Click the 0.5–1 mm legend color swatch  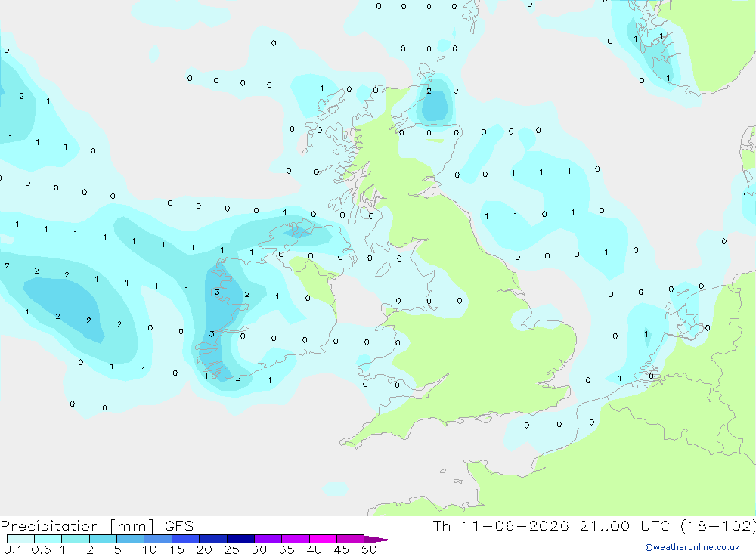tap(48, 539)
